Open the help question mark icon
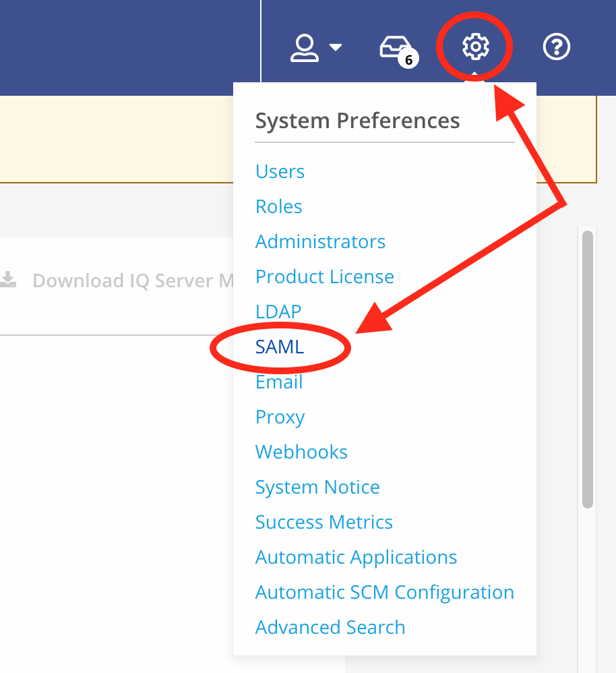The image size is (616, 673). [557, 48]
